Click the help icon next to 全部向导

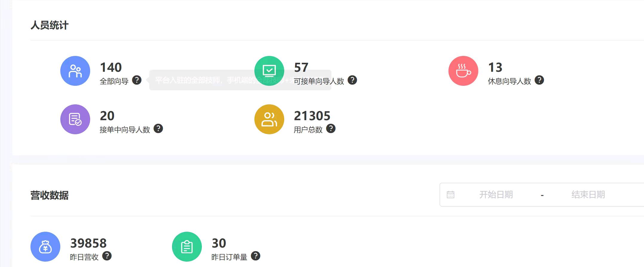137,80
